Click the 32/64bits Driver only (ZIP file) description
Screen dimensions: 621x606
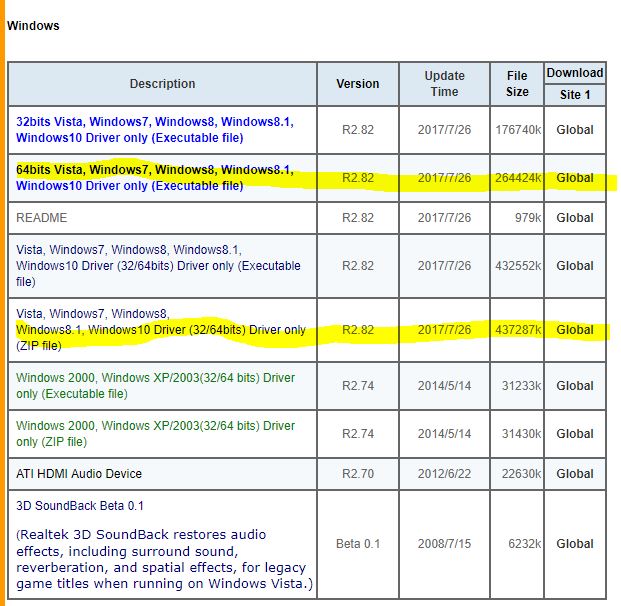pyautogui.click(x=161, y=330)
